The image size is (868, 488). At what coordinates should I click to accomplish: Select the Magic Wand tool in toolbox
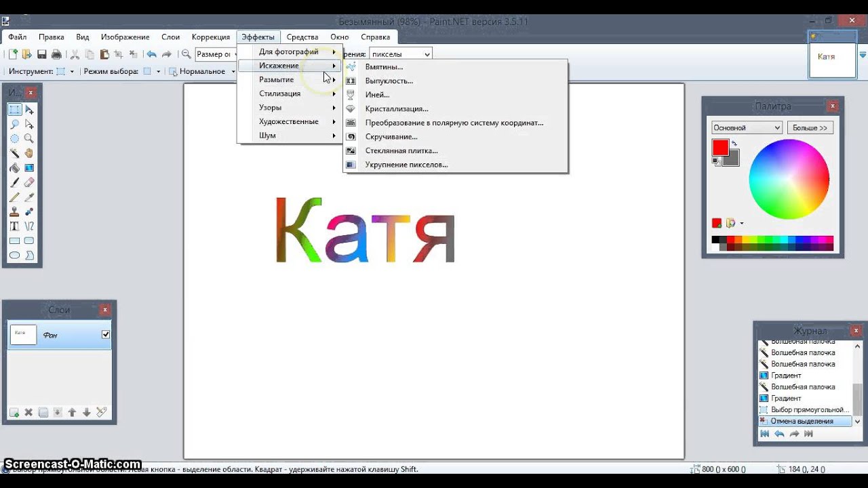14,153
